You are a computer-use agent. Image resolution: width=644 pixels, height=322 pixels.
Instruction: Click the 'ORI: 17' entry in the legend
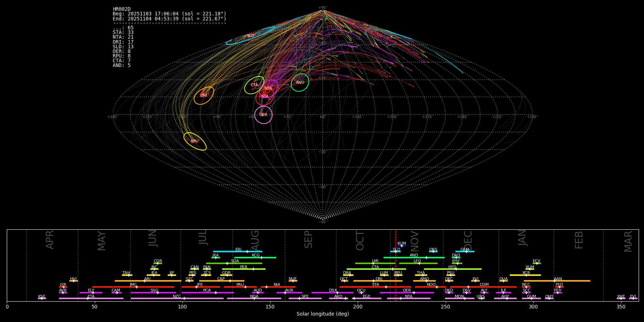tap(123, 42)
